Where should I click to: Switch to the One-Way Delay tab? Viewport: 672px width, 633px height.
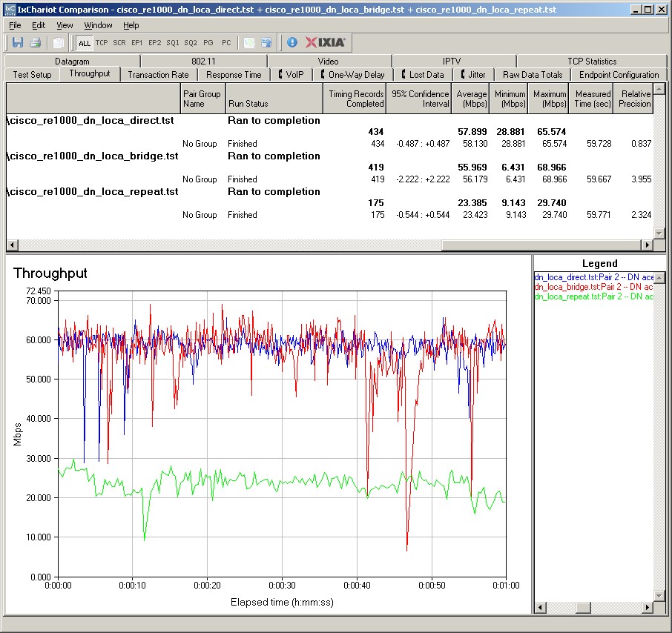(x=353, y=75)
